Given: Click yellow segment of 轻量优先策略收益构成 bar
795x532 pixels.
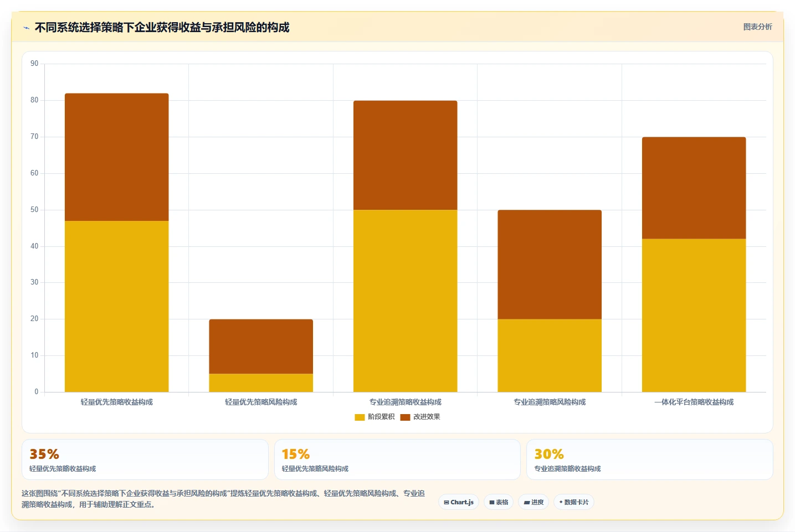Looking at the screenshot, I should (x=117, y=306).
